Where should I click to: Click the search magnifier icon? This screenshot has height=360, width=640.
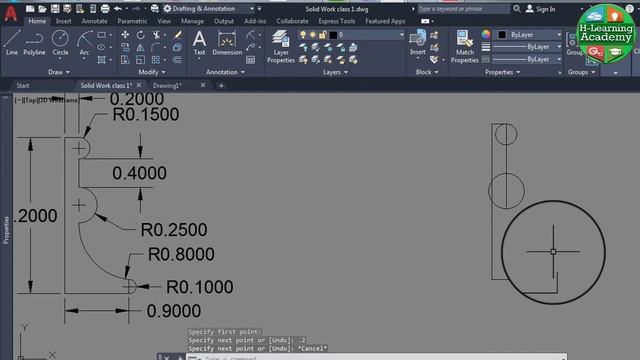tap(517, 9)
